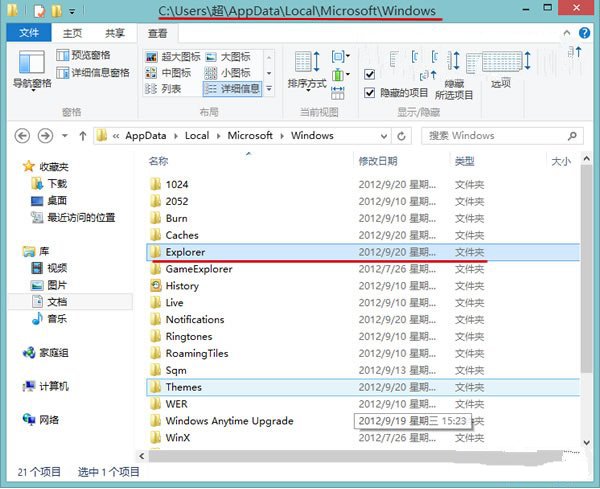Click AppData in the address breadcrumb
This screenshot has height=489, width=600.
[x=146, y=136]
